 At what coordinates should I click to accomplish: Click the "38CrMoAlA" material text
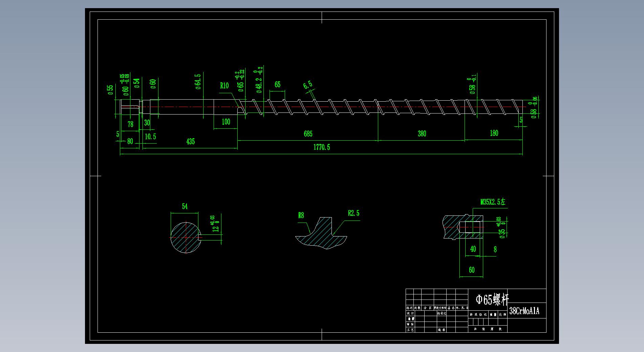(524, 311)
